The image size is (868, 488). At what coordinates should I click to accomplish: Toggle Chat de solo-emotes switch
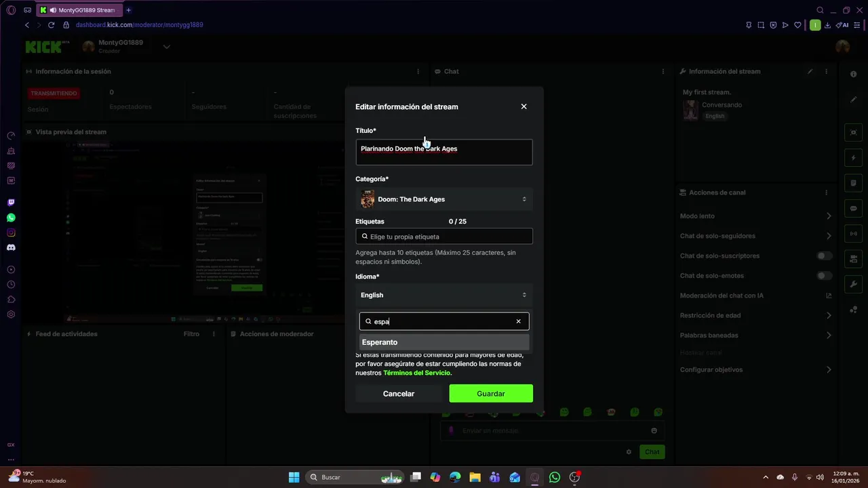tap(824, 276)
